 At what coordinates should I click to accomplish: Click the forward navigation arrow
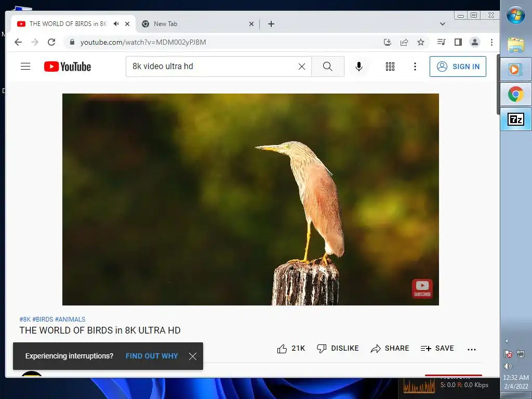pos(35,42)
